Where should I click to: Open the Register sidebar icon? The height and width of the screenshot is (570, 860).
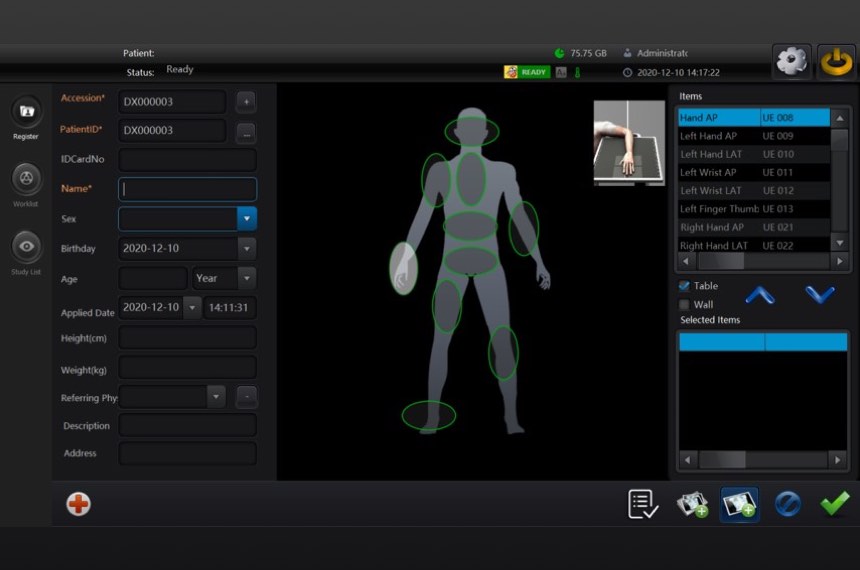click(x=26, y=112)
